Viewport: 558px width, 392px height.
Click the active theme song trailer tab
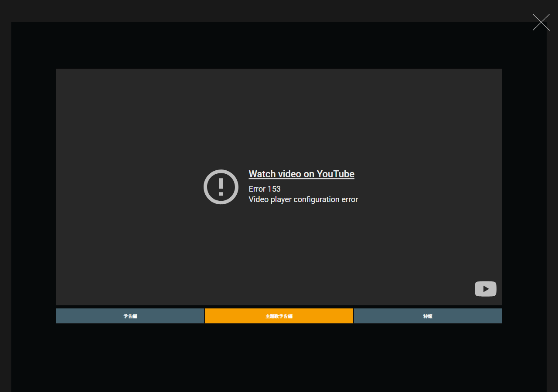[x=279, y=316]
